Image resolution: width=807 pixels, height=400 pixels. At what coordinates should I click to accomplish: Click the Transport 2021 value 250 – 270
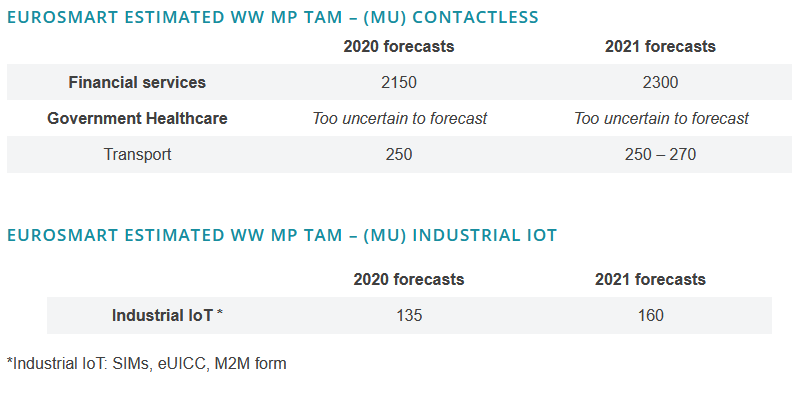tap(660, 155)
